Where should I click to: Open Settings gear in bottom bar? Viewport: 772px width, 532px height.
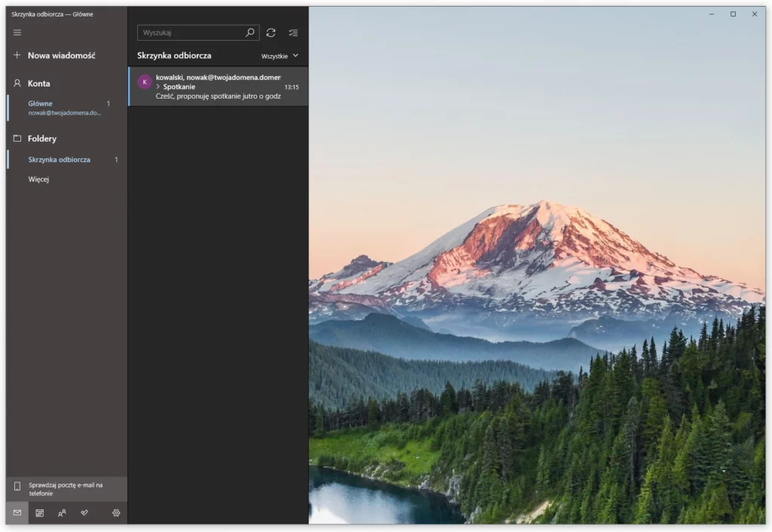[x=116, y=513]
